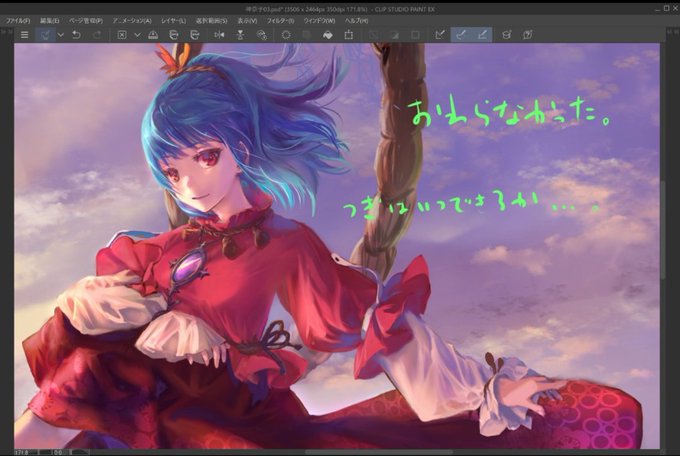Expand the collapsed left panel dock
Screen dimensions: 680x456
(x=6, y=31)
